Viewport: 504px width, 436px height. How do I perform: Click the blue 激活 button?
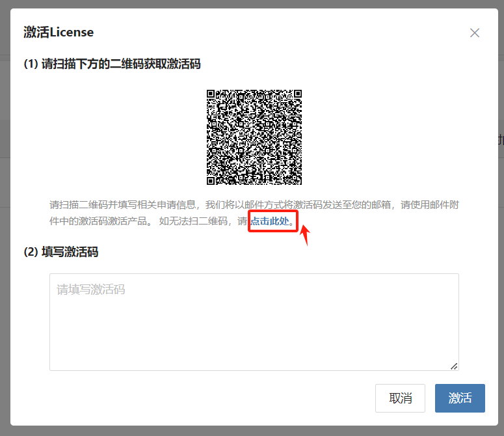pos(460,398)
